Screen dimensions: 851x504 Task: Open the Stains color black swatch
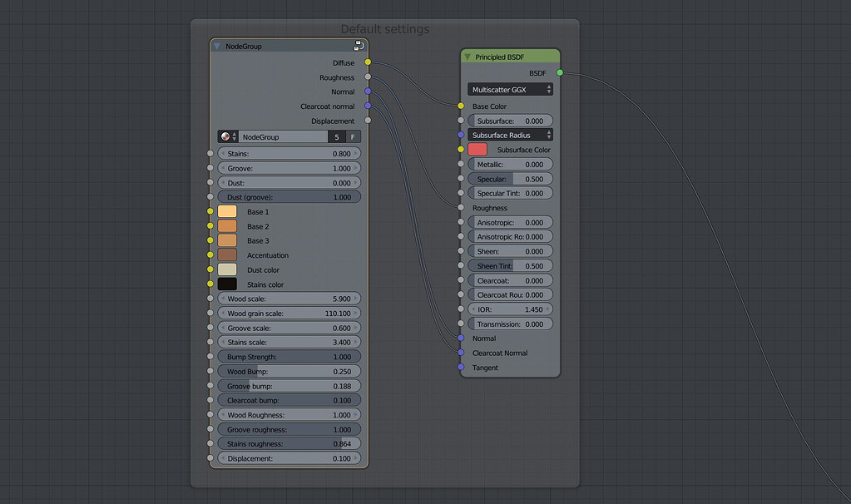227,284
